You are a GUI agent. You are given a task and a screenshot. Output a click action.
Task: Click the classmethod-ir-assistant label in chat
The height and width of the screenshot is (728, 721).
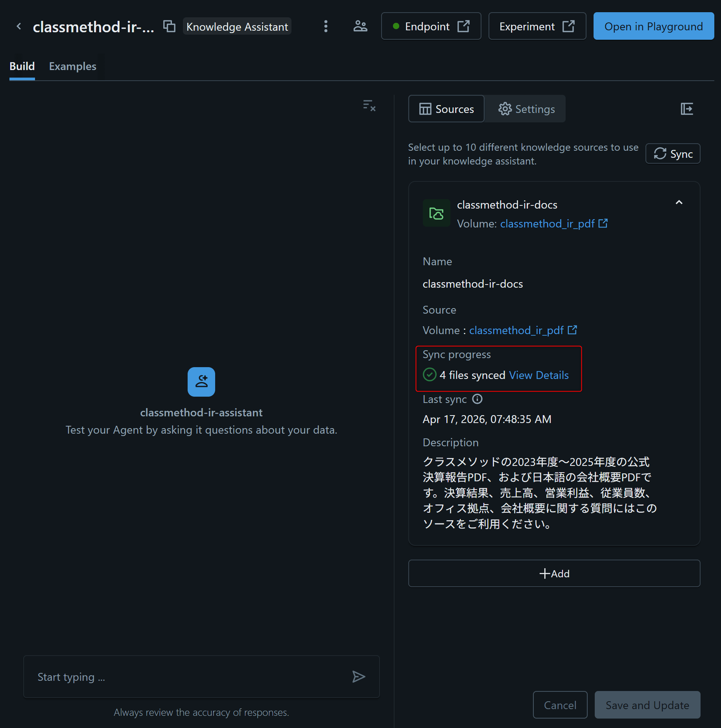pos(201,412)
